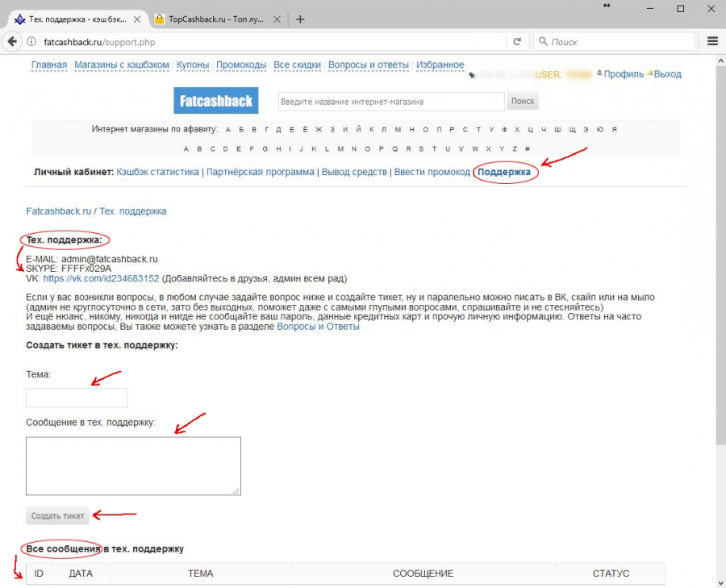Choose Latin letter W in alphabet
This screenshot has height=588, width=726.
[475, 149]
